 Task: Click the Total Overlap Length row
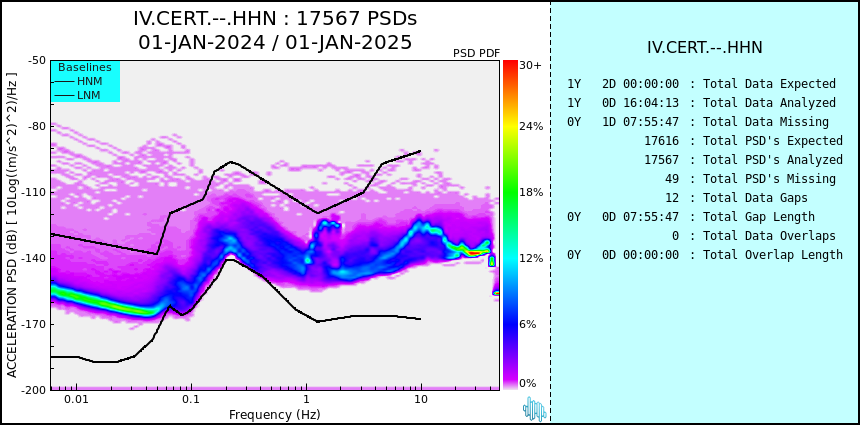click(x=705, y=254)
